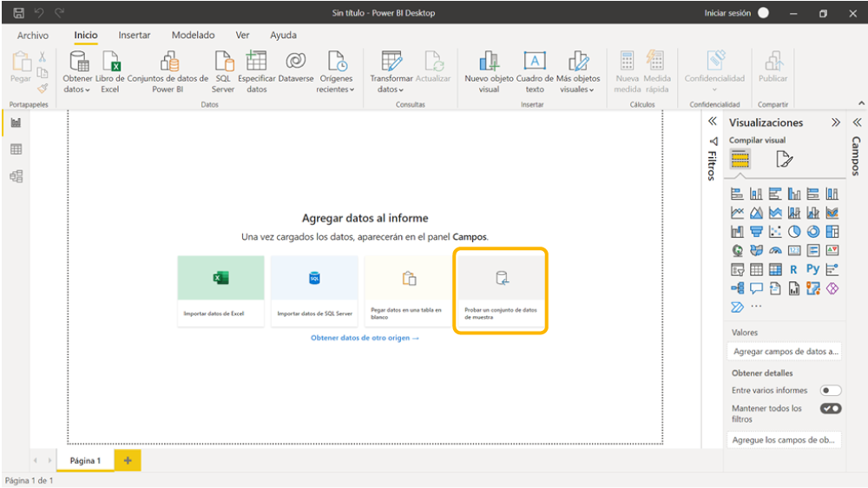Select the scatter chart visual
The width and height of the screenshot is (868, 488).
click(775, 232)
